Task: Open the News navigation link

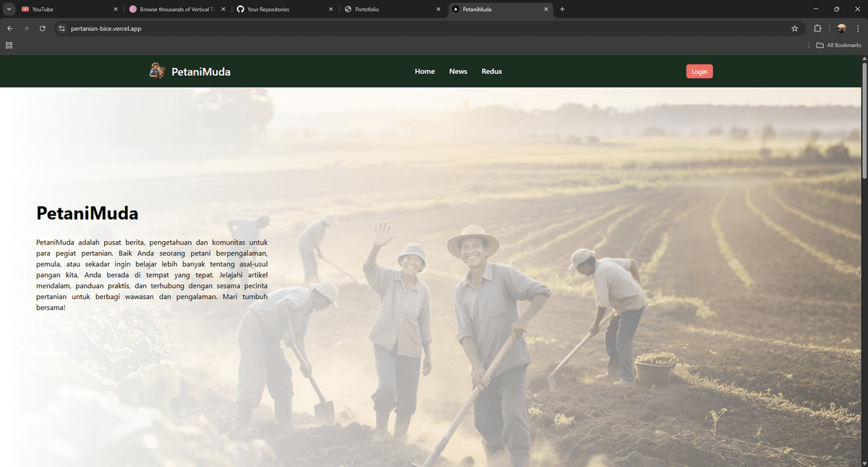Action: coord(458,71)
